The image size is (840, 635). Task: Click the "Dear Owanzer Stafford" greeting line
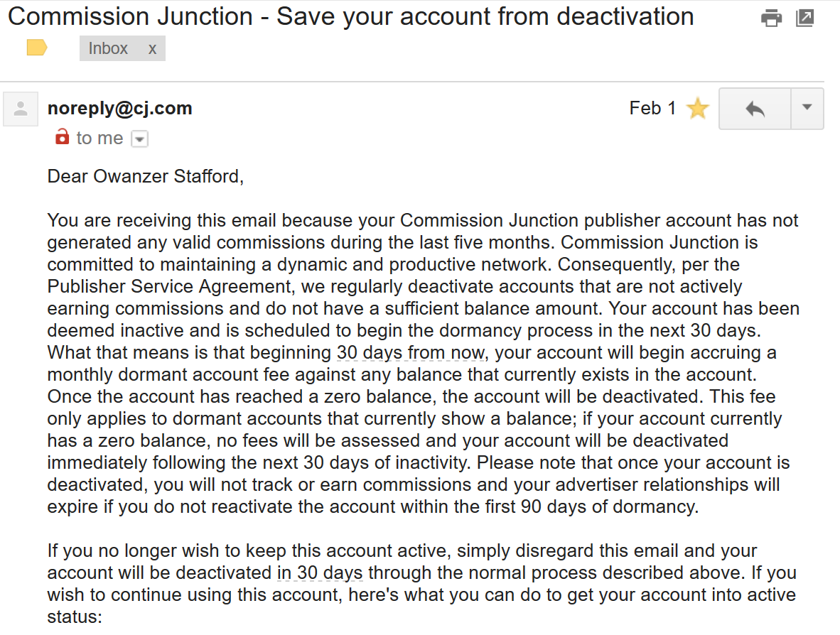tap(146, 176)
